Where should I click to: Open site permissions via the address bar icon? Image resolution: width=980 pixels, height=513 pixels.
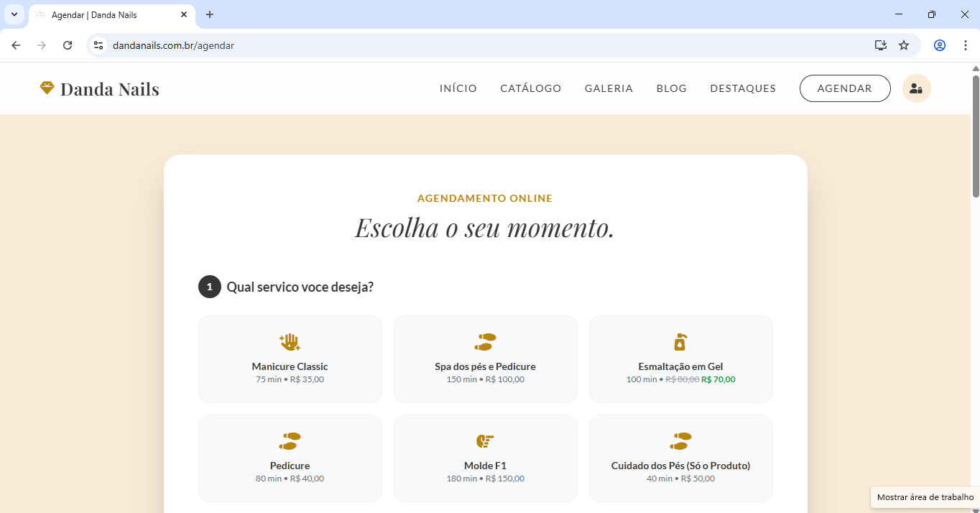98,45
